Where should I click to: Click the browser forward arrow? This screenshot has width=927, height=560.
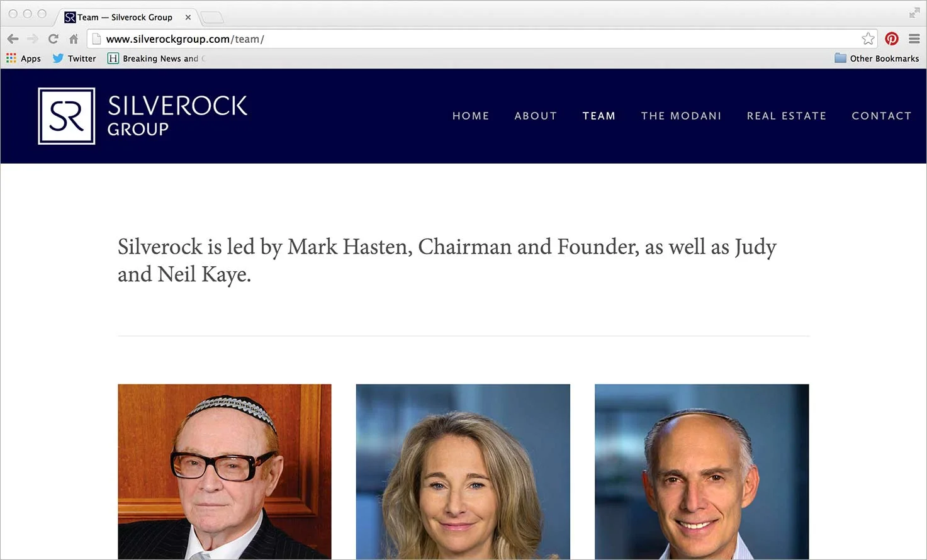point(33,39)
